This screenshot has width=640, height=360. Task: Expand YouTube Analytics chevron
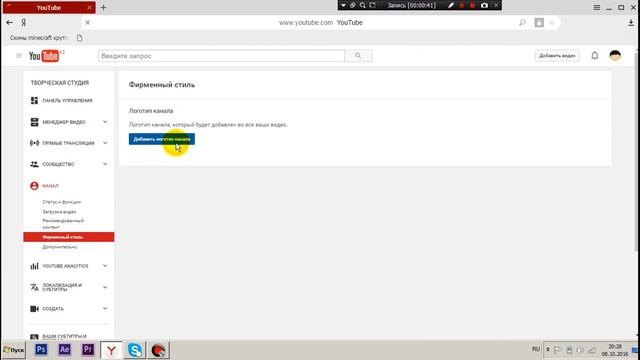point(105,266)
